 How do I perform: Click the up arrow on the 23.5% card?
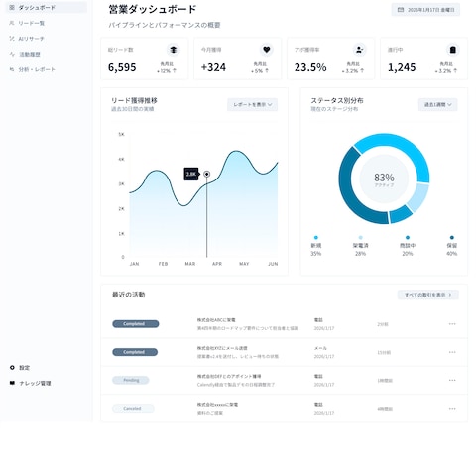(x=362, y=70)
